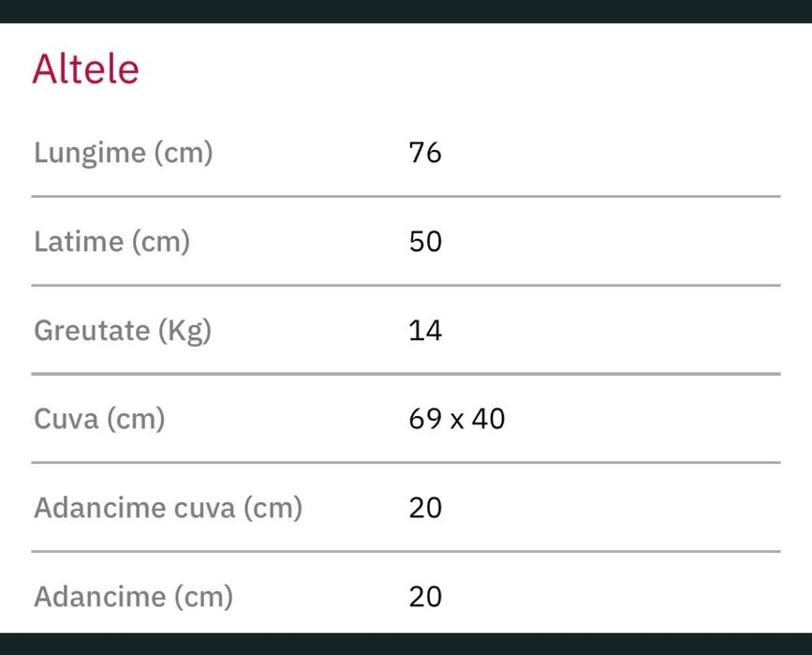This screenshot has height=655, width=812.
Task: Click the divider line under Cuva row
Action: click(x=406, y=463)
